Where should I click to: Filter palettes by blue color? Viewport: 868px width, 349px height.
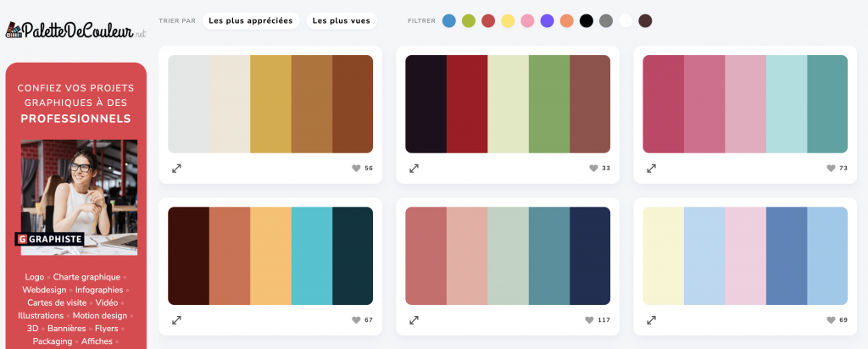tap(448, 20)
